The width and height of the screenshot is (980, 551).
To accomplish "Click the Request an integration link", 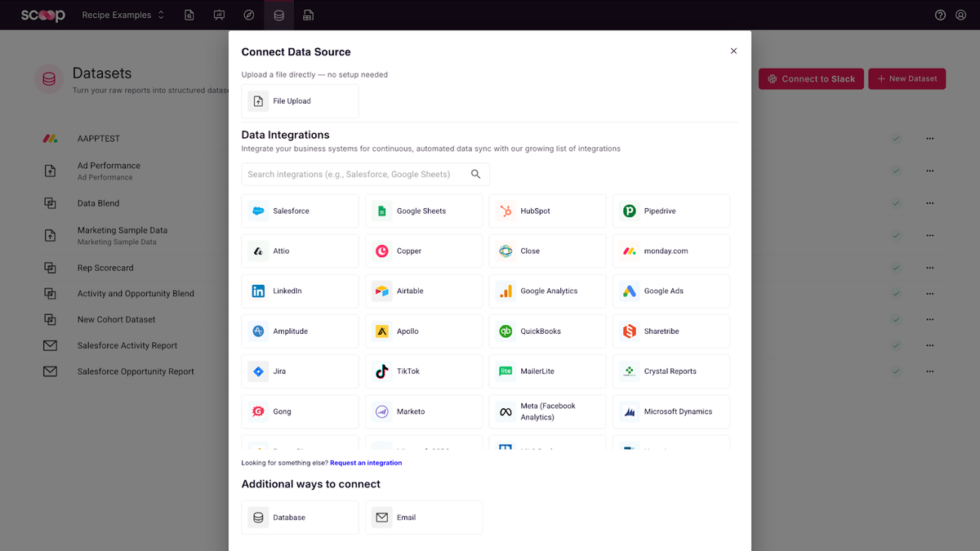I will pyautogui.click(x=366, y=462).
